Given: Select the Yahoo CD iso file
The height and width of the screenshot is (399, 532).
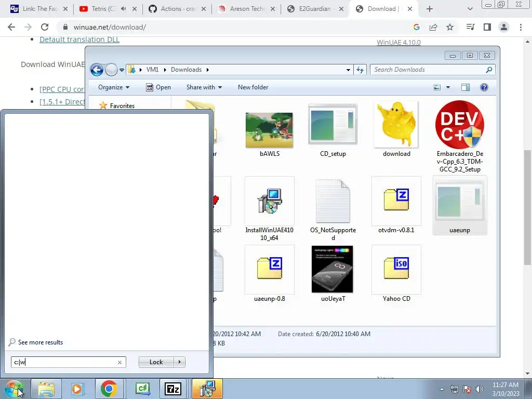Looking at the screenshot, I should 396,269.
